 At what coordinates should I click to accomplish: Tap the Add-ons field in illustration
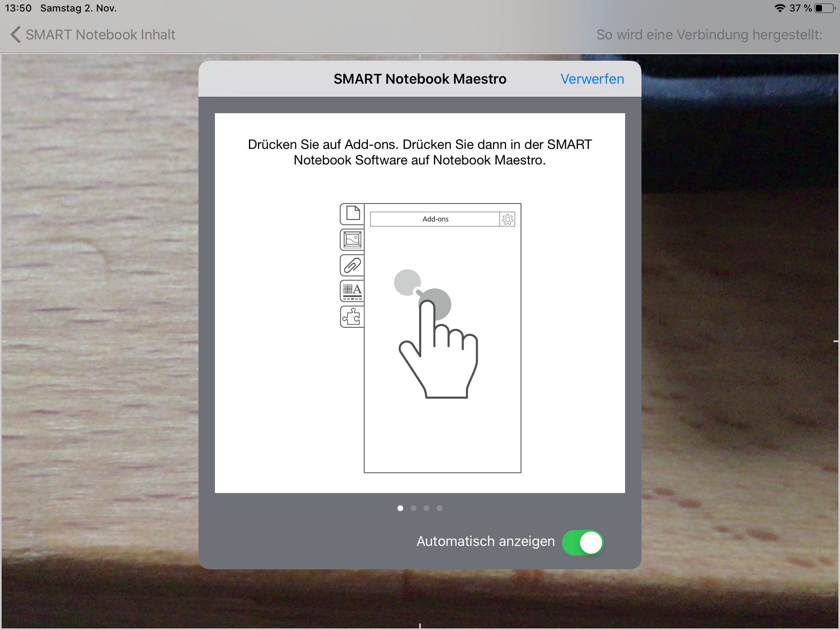(435, 219)
